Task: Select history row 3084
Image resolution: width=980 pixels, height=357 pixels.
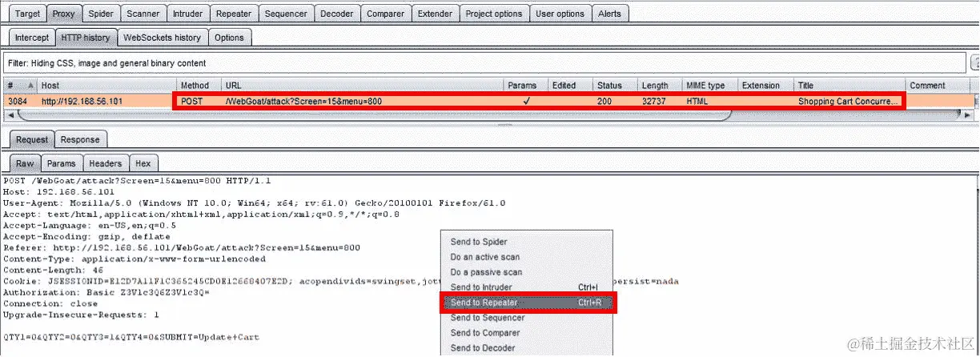Action: point(487,102)
